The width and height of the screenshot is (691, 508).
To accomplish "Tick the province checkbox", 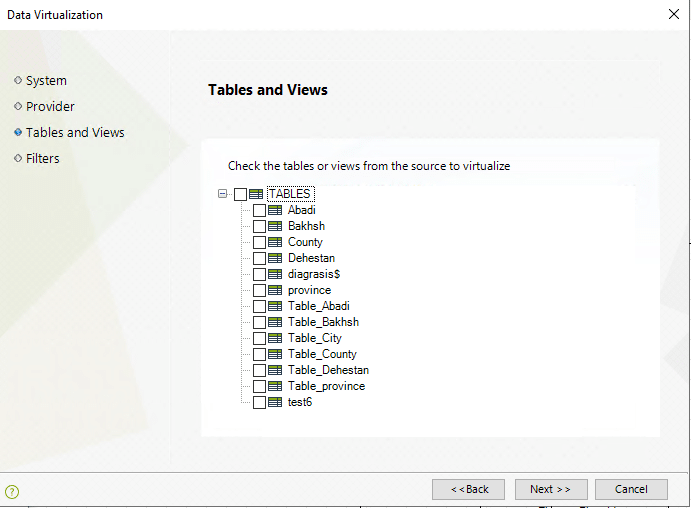I will click(x=259, y=290).
